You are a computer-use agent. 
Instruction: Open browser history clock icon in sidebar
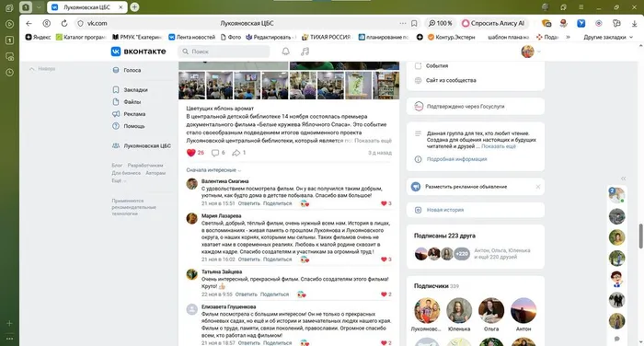9,73
